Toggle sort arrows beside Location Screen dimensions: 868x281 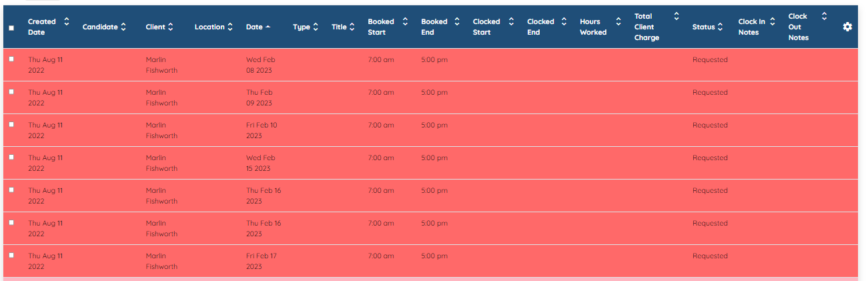coord(230,27)
